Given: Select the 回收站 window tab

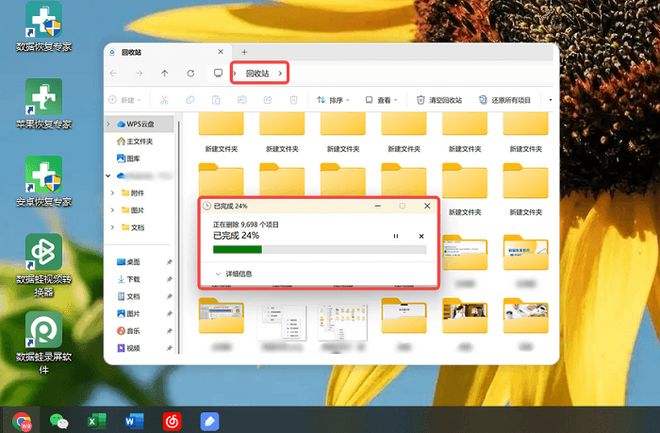Looking at the screenshot, I should coord(168,52).
